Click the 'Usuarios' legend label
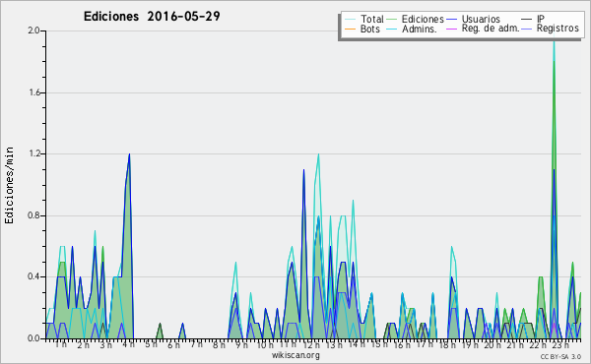Image resolution: width=591 pixels, height=364 pixels. [481, 19]
